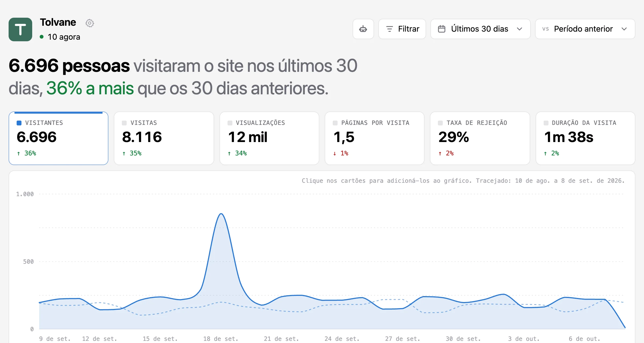Viewport: 644px width, 343px height.
Task: Open the Filtrar filter button
Action: click(x=402, y=29)
